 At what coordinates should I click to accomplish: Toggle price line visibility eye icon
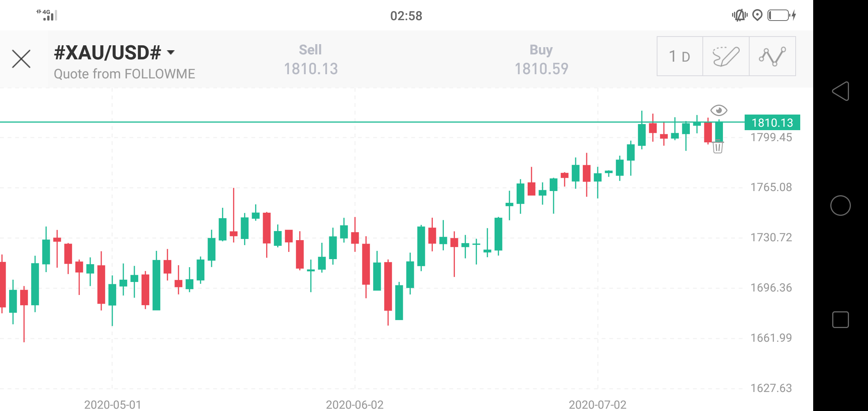pyautogui.click(x=719, y=110)
